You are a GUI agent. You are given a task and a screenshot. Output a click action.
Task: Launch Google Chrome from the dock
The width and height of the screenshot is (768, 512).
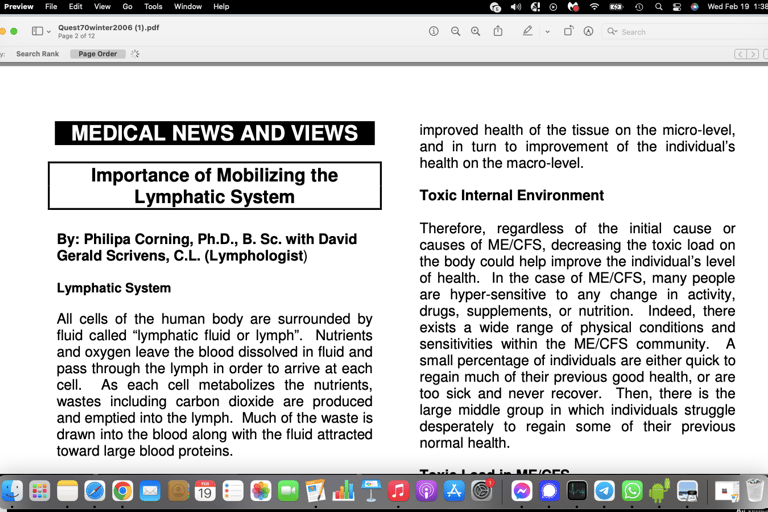pyautogui.click(x=122, y=491)
